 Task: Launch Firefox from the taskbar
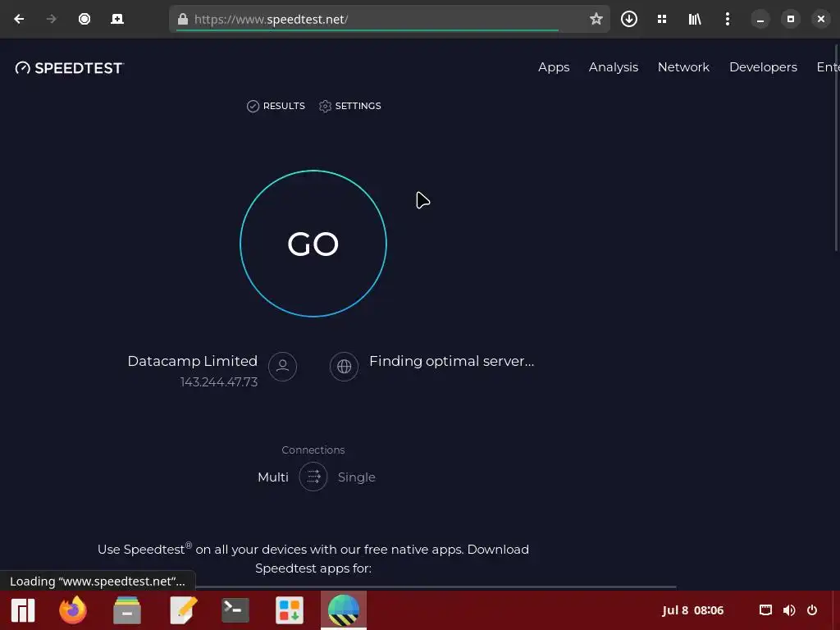pyautogui.click(x=73, y=610)
